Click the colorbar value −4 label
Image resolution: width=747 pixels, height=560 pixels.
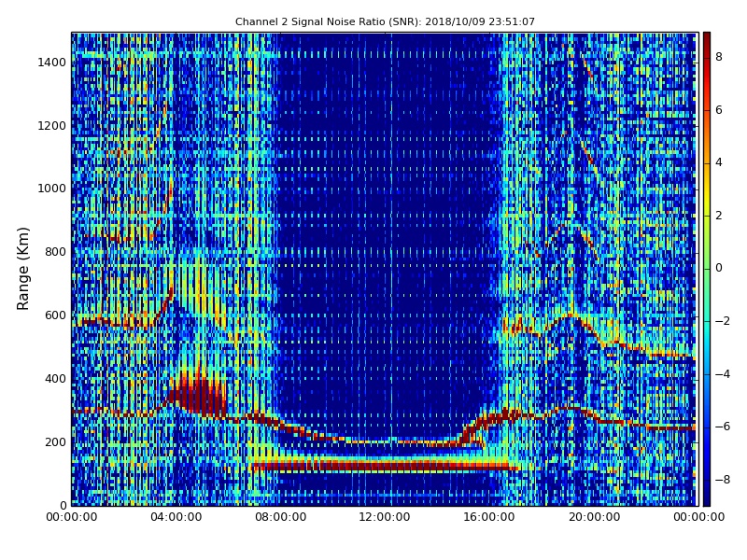pyautogui.click(x=723, y=374)
